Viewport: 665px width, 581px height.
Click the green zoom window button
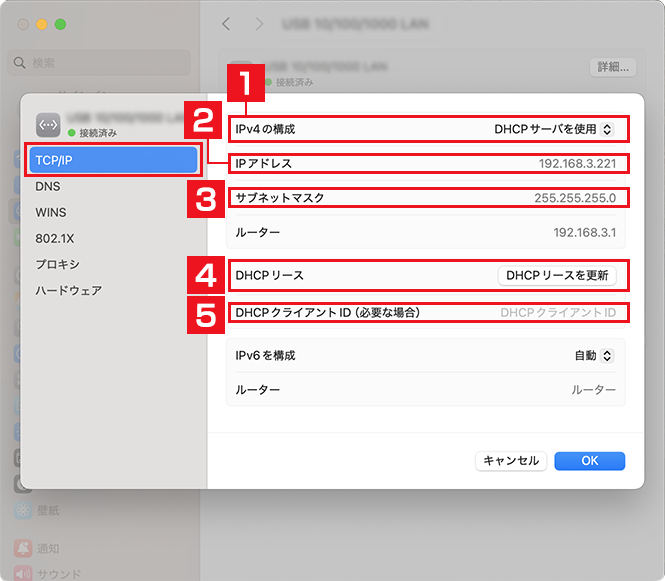pyautogui.click(x=60, y=23)
